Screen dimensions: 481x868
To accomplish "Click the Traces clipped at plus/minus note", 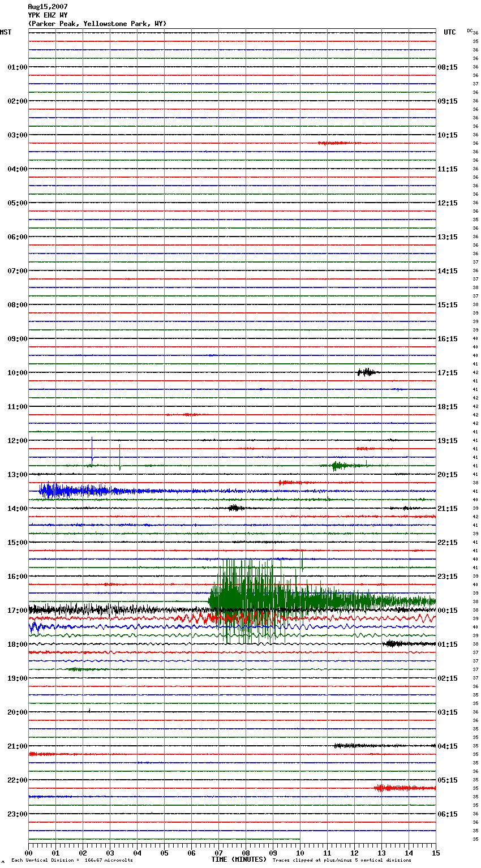I will point(342,860).
